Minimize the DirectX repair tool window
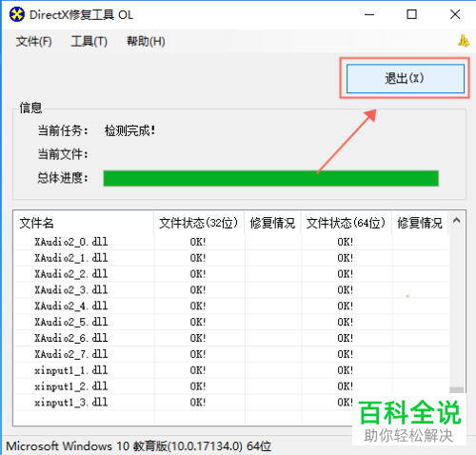476x455 pixels. pos(369,14)
